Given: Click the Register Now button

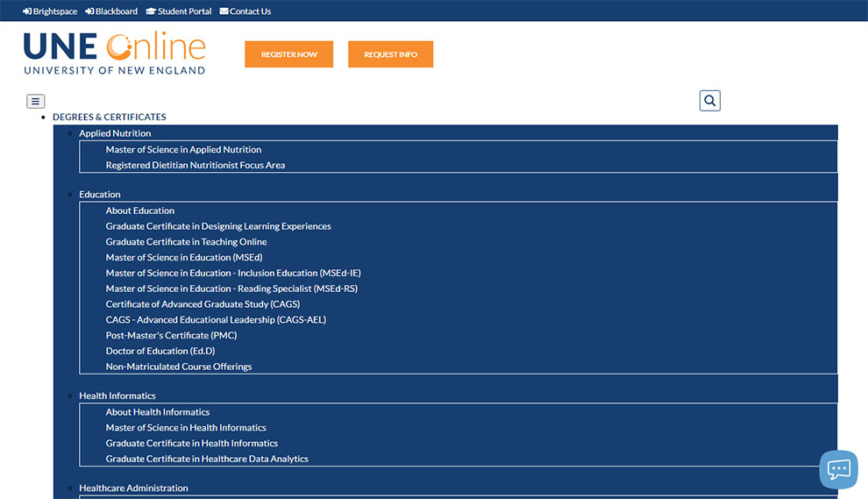Looking at the screenshot, I should (289, 54).
